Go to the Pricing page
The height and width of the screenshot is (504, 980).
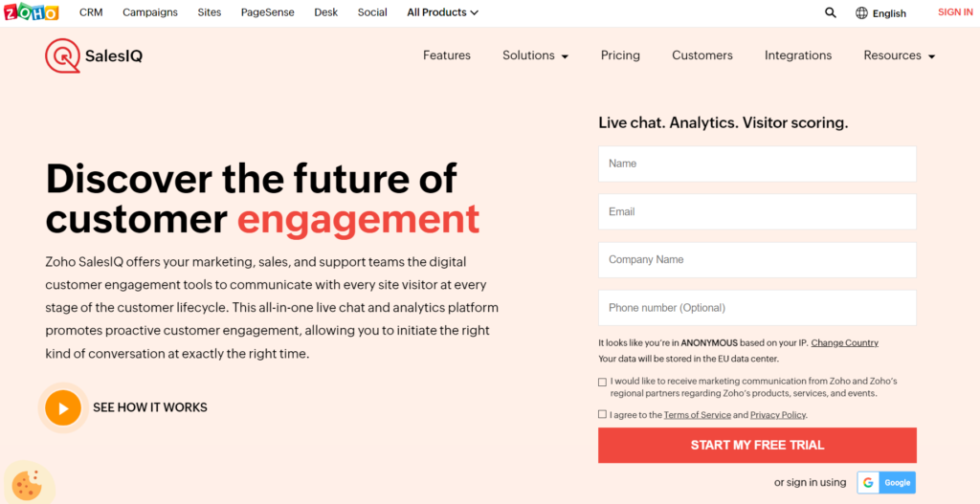620,55
